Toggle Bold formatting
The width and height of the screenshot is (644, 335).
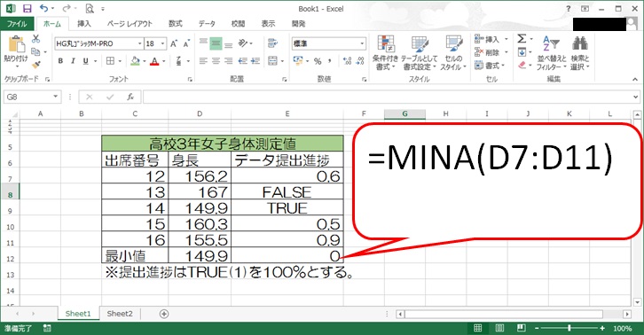pyautogui.click(x=60, y=61)
